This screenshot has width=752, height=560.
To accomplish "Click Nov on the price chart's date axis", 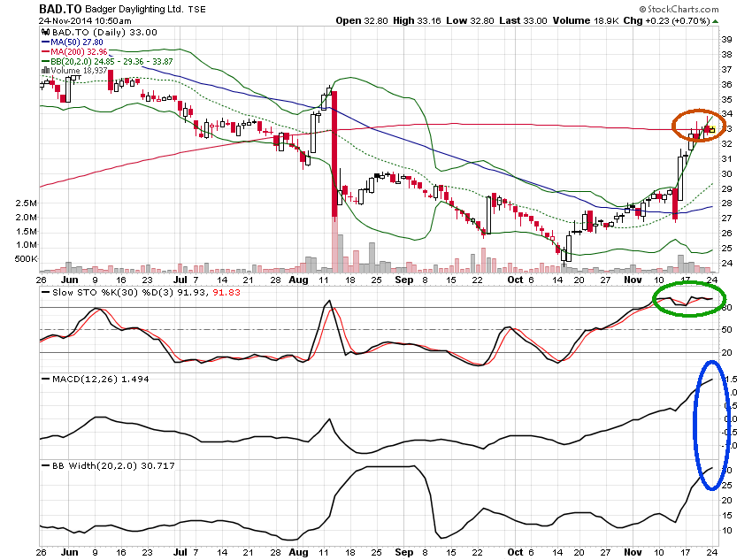I will coord(633,280).
